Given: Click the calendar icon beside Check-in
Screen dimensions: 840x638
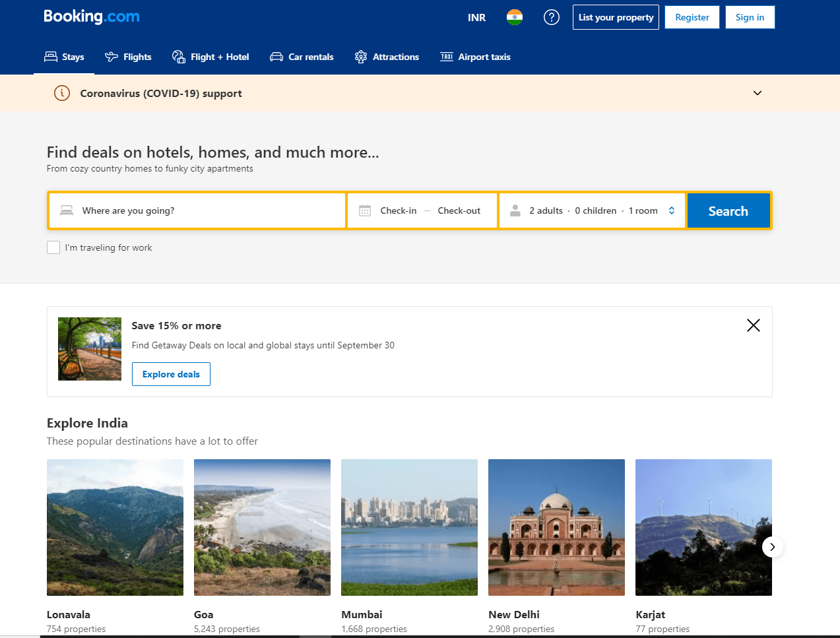Looking at the screenshot, I should 365,210.
